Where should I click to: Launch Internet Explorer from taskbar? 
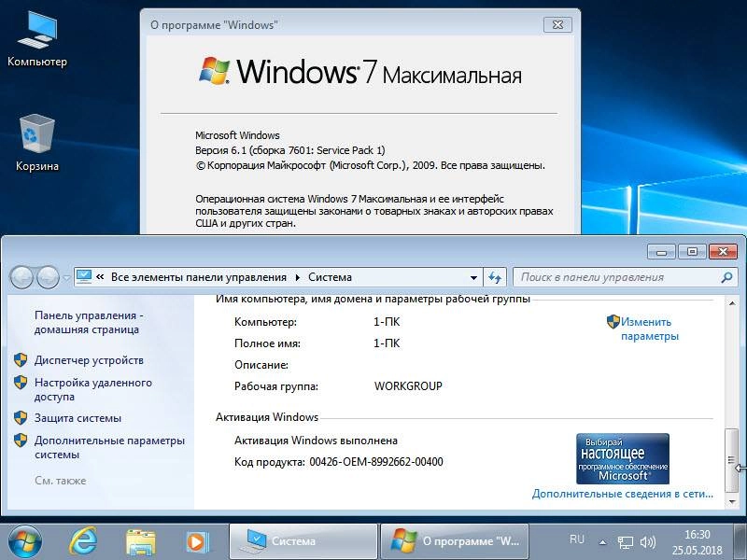[x=83, y=542]
